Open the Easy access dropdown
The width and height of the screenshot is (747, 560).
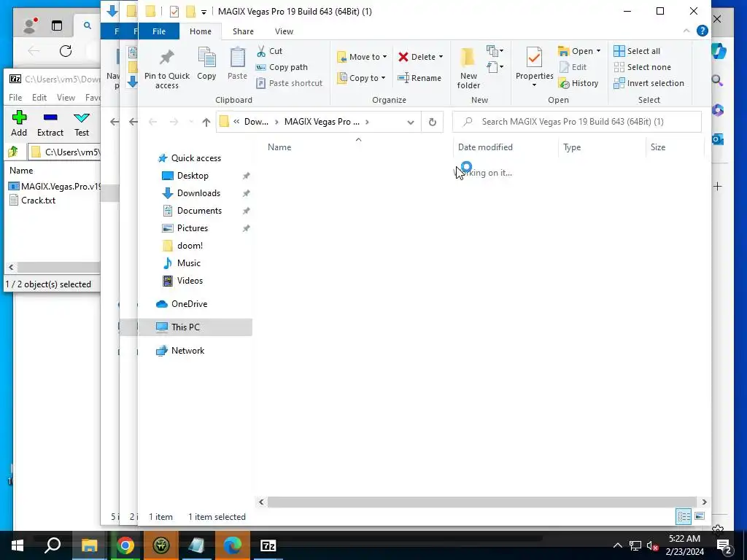[x=495, y=66]
